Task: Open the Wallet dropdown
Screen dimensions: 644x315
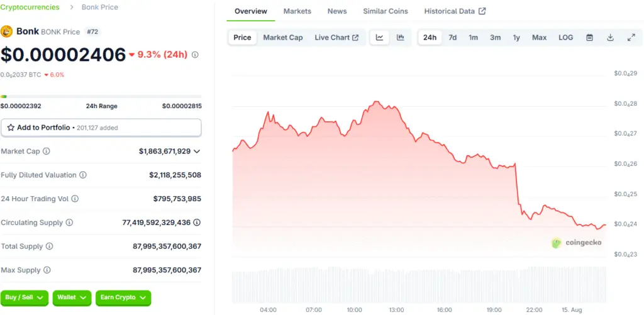Action: [72, 298]
